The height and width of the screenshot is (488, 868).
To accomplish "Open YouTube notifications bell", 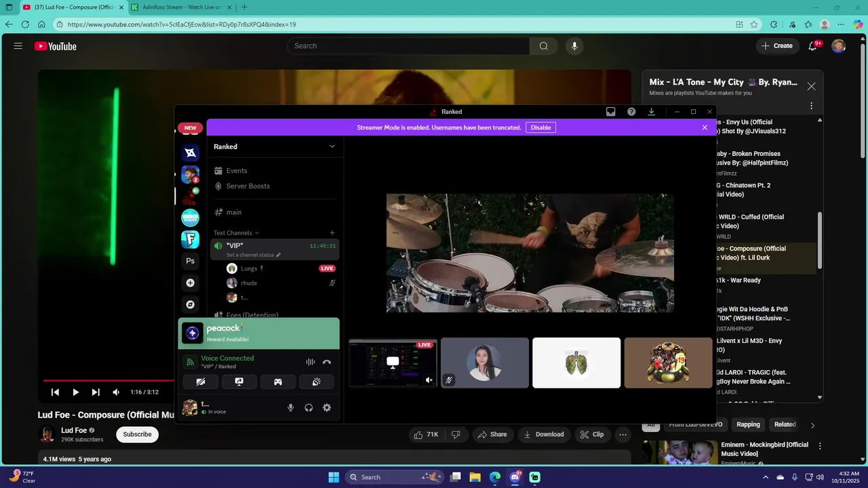I will [813, 46].
